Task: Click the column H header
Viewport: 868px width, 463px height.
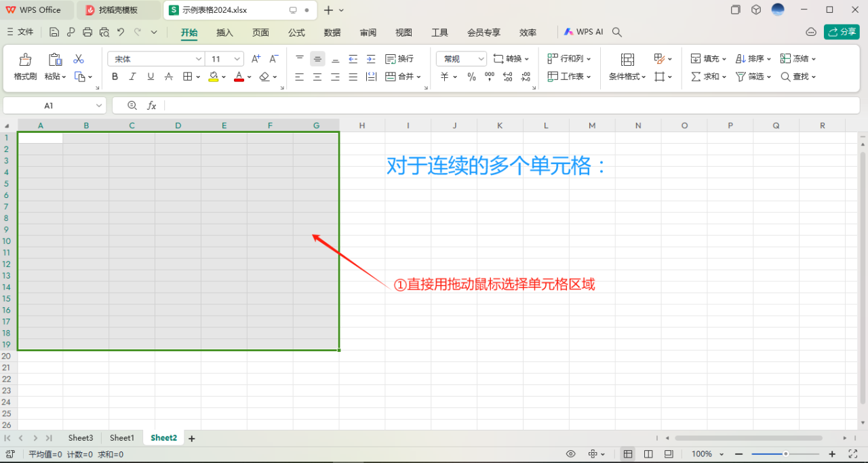Action: 362,125
